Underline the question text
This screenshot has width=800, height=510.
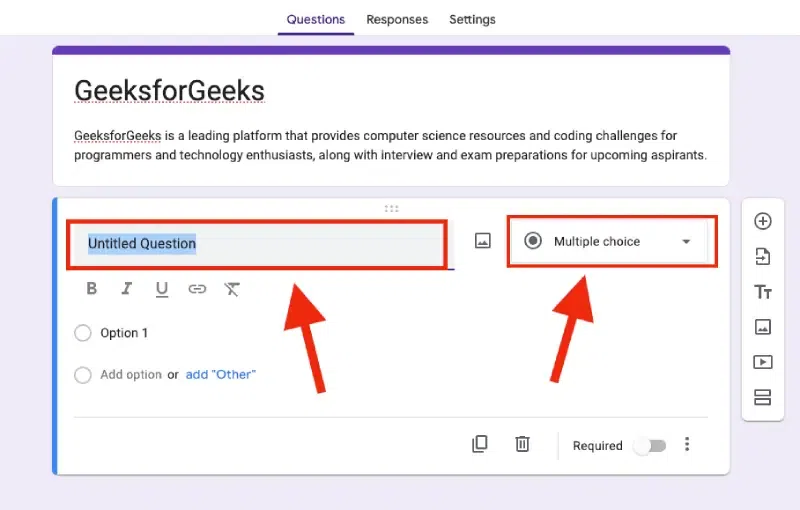tap(162, 289)
